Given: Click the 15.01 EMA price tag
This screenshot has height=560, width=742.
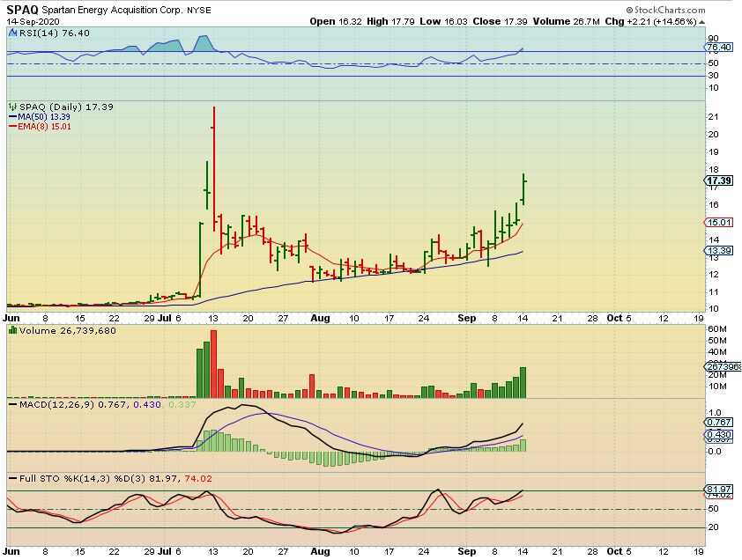Looking at the screenshot, I should coord(719,222).
